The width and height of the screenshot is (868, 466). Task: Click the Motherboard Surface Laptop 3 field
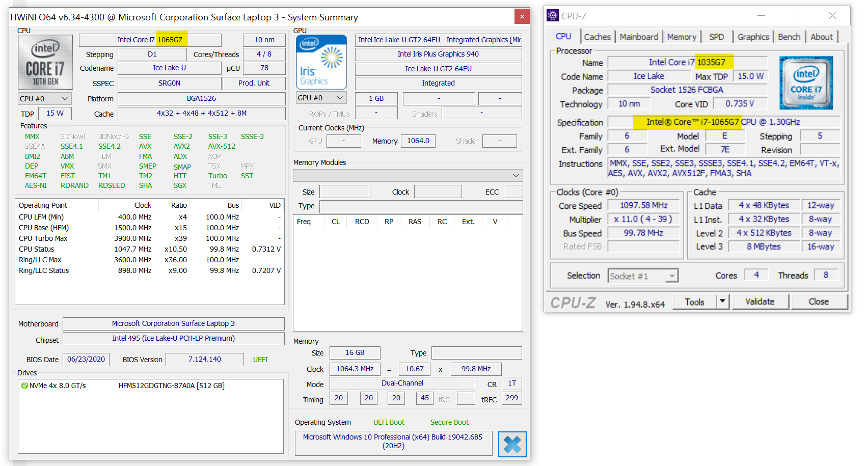tap(173, 324)
